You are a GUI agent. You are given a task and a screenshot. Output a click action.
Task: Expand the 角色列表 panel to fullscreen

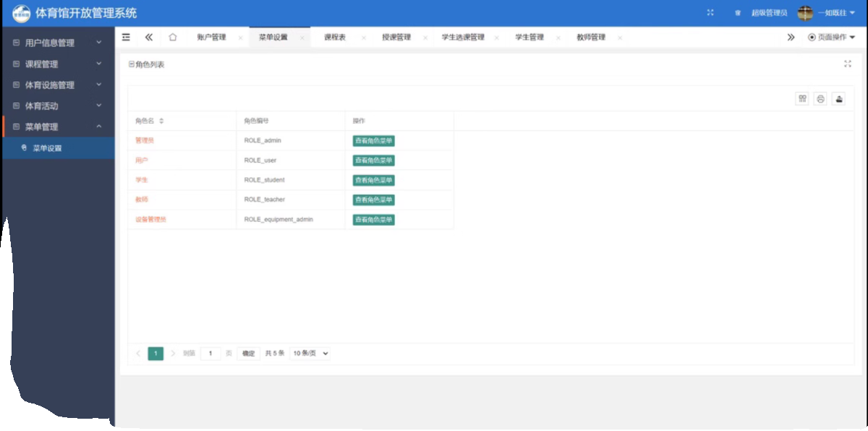click(x=848, y=64)
